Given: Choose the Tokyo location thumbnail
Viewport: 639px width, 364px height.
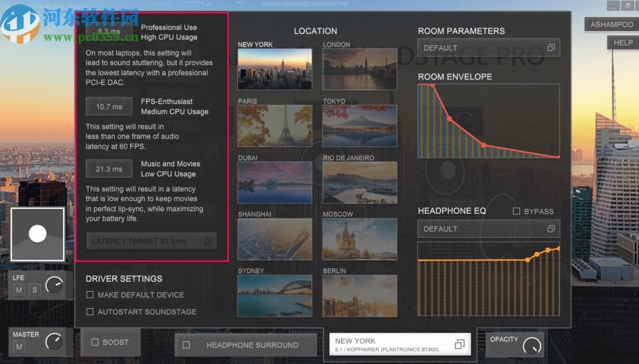Looking at the screenshot, I should pyautogui.click(x=359, y=126).
